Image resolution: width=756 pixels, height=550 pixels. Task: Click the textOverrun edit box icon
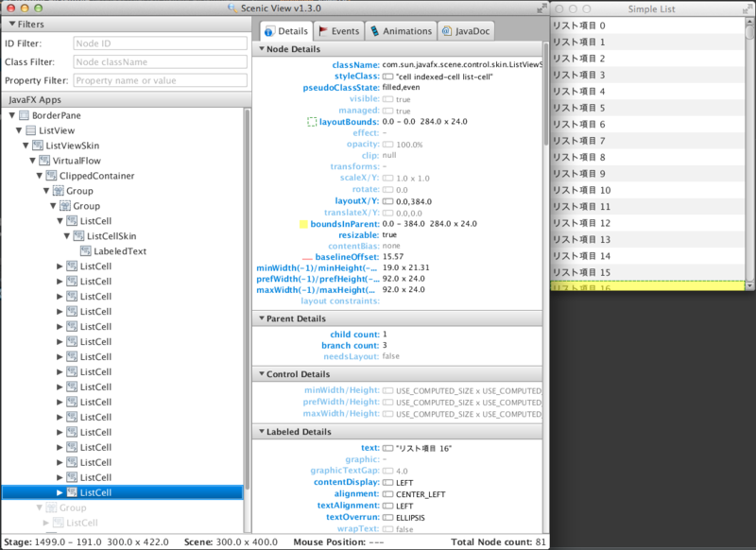click(387, 518)
